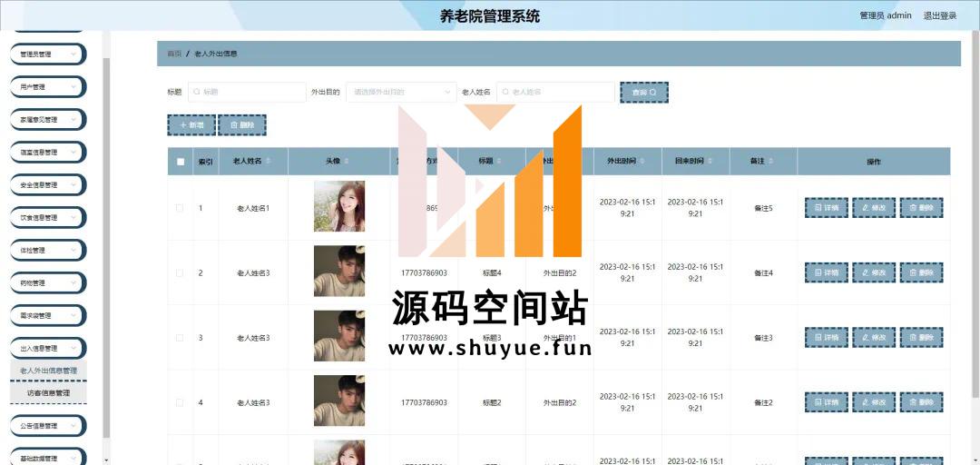
Task: Click the page's right vertical scrollbar
Action: [x=975, y=213]
